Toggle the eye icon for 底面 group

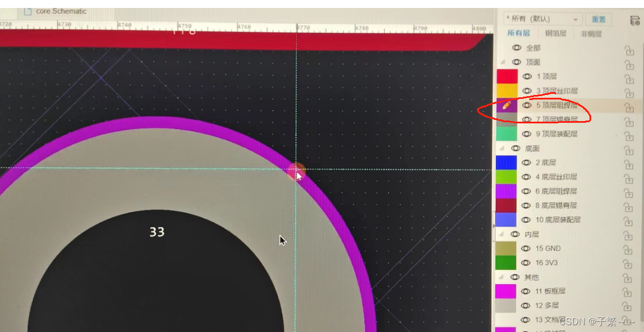(516, 148)
